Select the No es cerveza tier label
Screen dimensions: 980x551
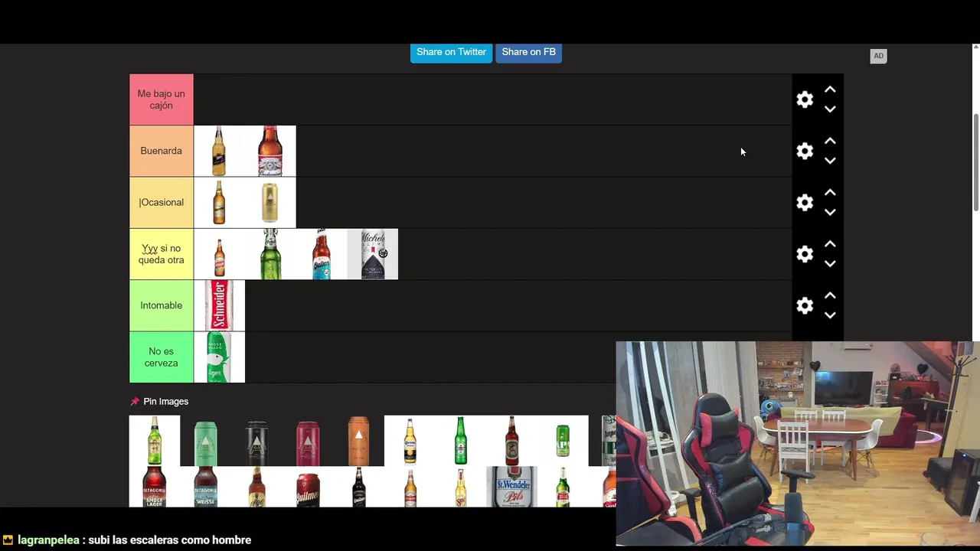coord(161,357)
